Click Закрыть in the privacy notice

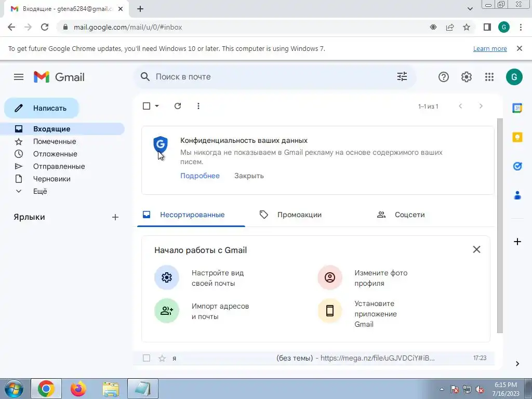[x=249, y=176]
